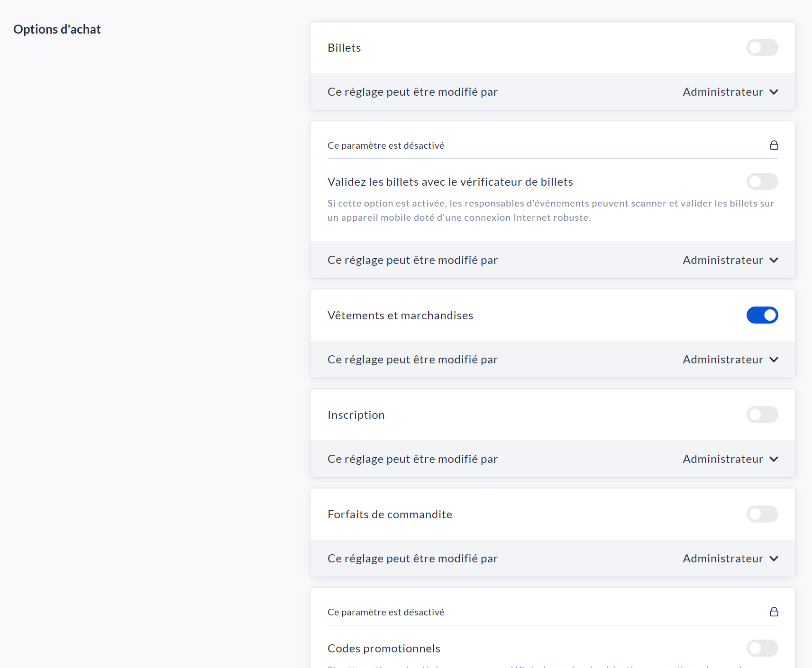This screenshot has width=812, height=668.
Task: Expand the Administrateur dropdown under Inscription
Action: (730, 459)
